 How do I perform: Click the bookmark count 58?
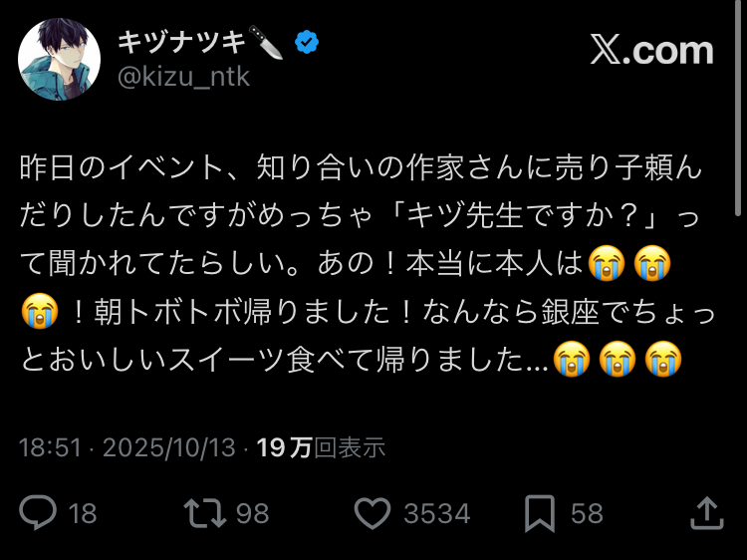(x=588, y=513)
